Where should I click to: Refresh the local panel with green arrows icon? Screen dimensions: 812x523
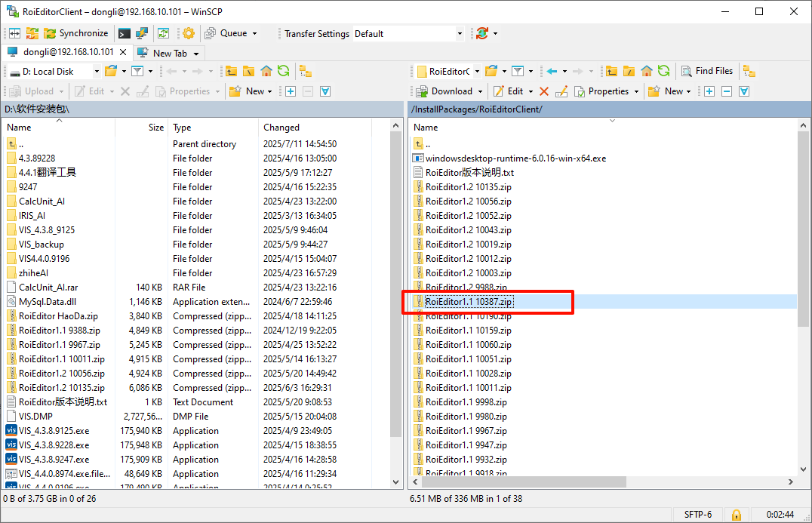tap(283, 71)
